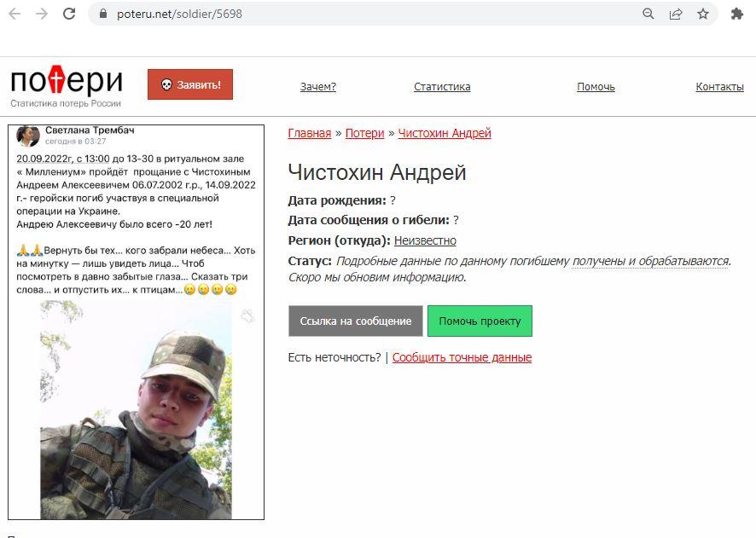
Task: Click the browser back arrow
Action: click(x=15, y=14)
